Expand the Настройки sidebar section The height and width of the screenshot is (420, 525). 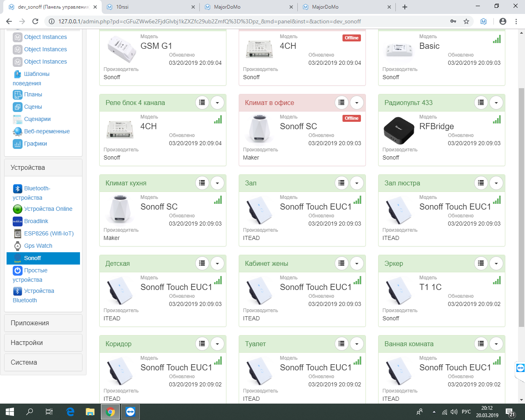click(x=43, y=343)
